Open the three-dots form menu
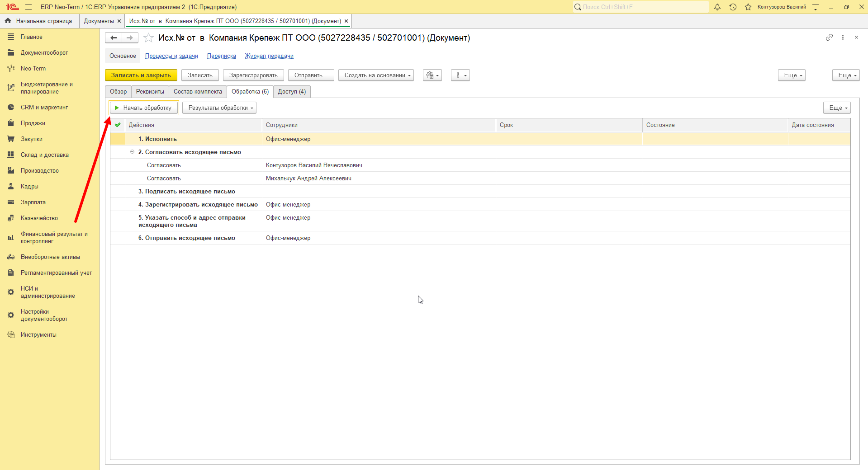 [843, 38]
